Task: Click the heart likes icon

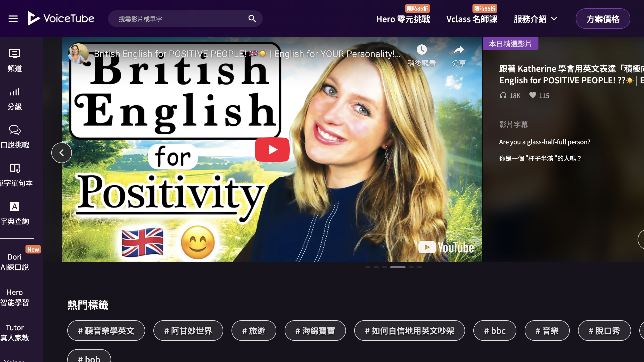Action: [533, 95]
